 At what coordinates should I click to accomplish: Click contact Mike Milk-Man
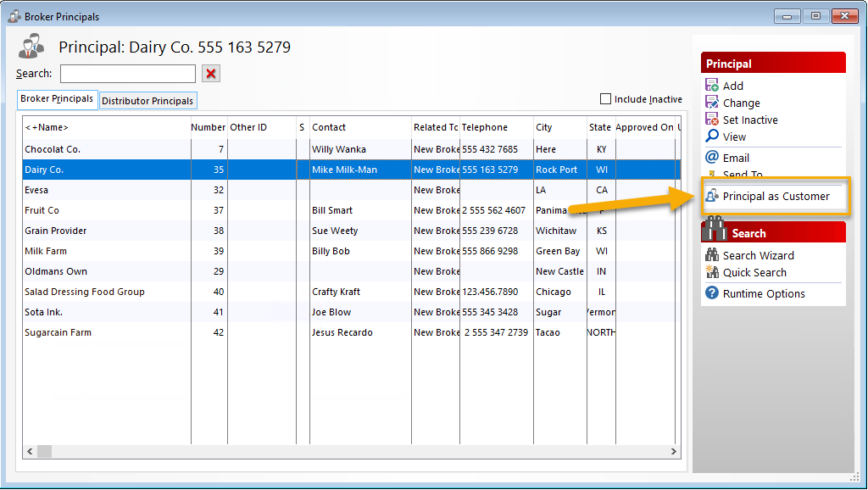[344, 170]
